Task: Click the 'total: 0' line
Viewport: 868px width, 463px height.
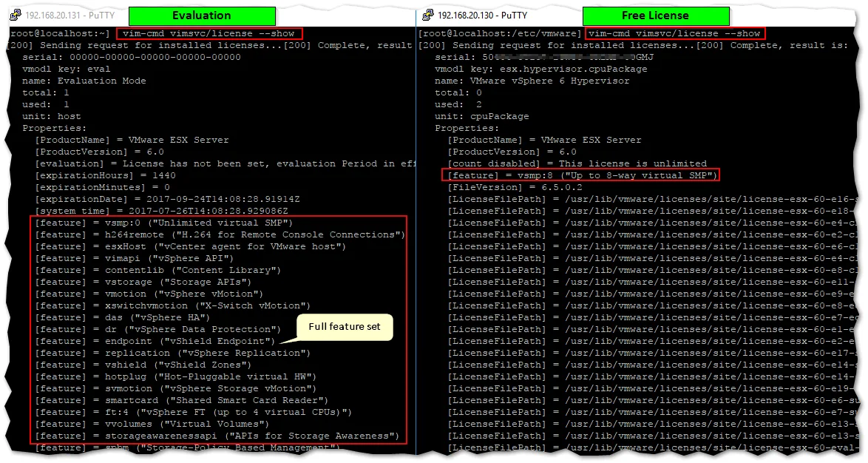Action: tap(458, 92)
